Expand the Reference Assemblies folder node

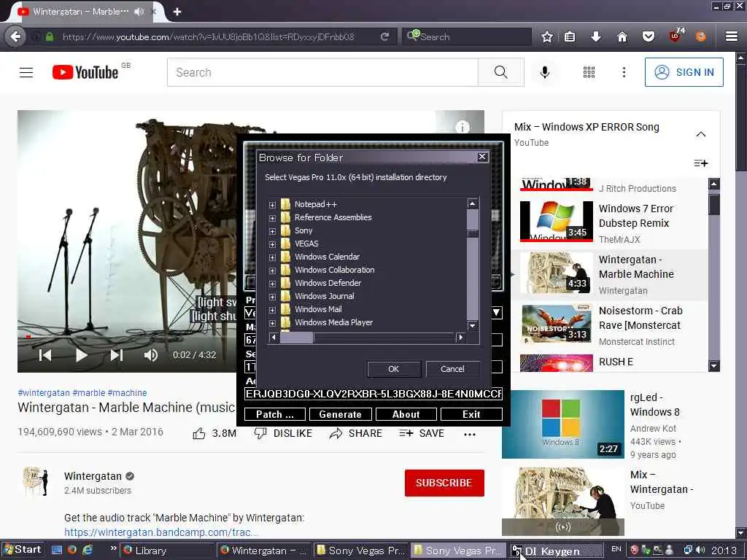click(x=272, y=218)
